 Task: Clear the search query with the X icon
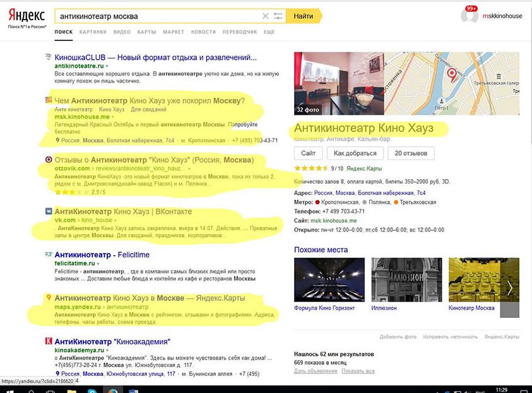pos(265,16)
